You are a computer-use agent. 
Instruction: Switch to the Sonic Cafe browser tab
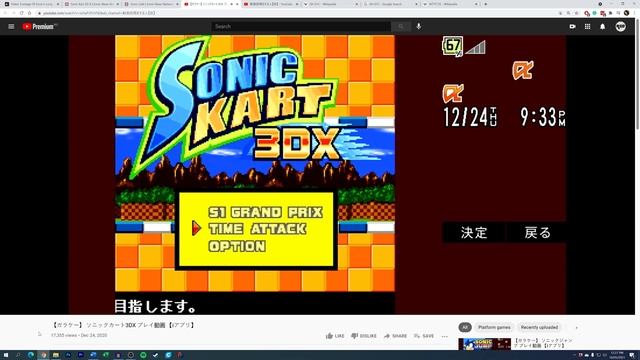(x=151, y=4)
